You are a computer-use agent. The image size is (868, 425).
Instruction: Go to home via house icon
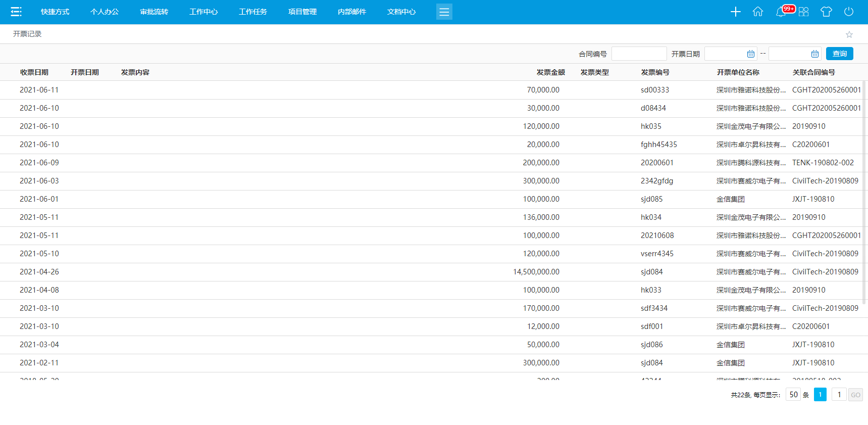click(x=757, y=12)
